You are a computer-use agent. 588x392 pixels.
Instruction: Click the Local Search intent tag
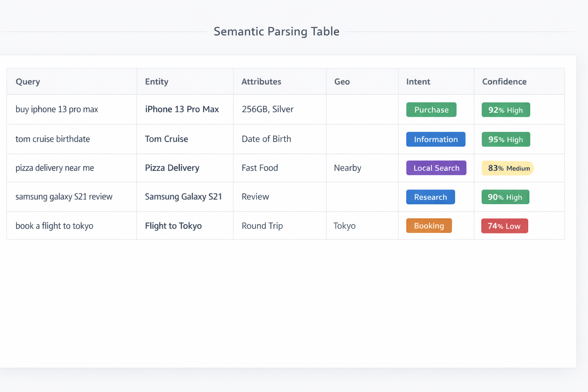coord(436,168)
